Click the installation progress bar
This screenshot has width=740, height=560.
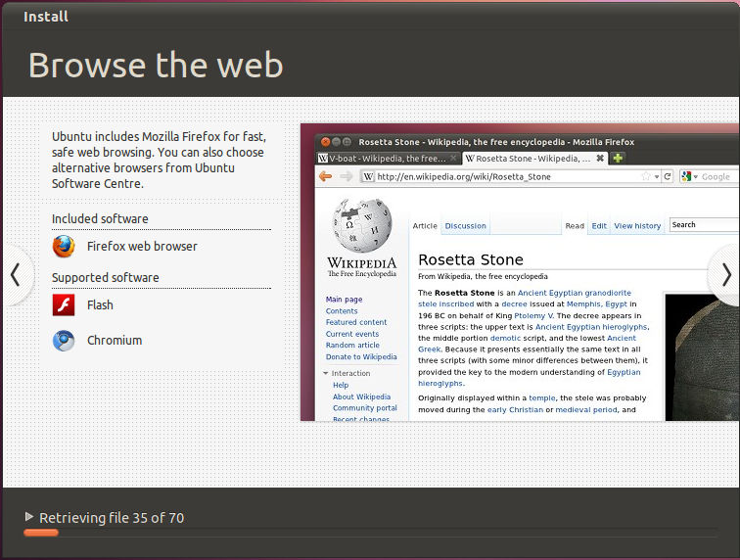coord(370,533)
